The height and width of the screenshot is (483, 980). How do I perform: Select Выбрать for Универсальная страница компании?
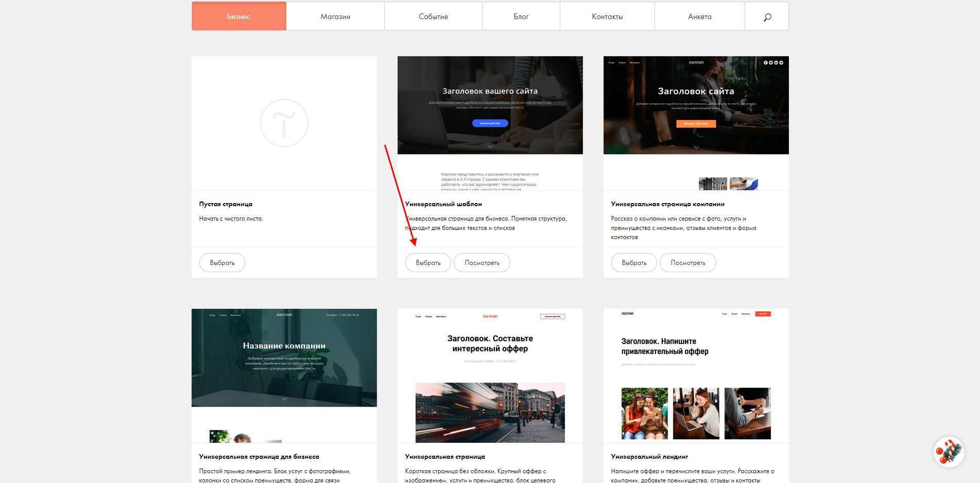(x=634, y=262)
